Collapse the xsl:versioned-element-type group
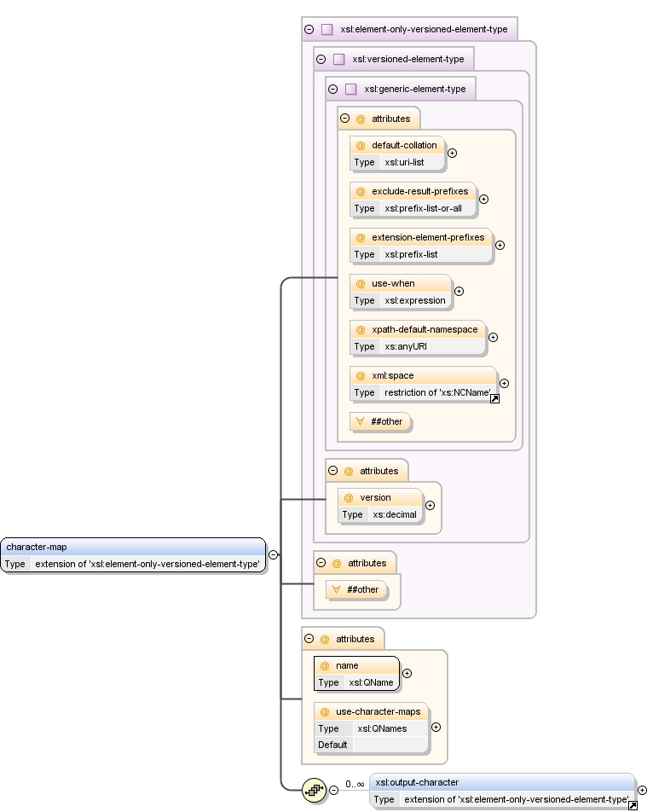The image size is (653, 812). (321, 59)
